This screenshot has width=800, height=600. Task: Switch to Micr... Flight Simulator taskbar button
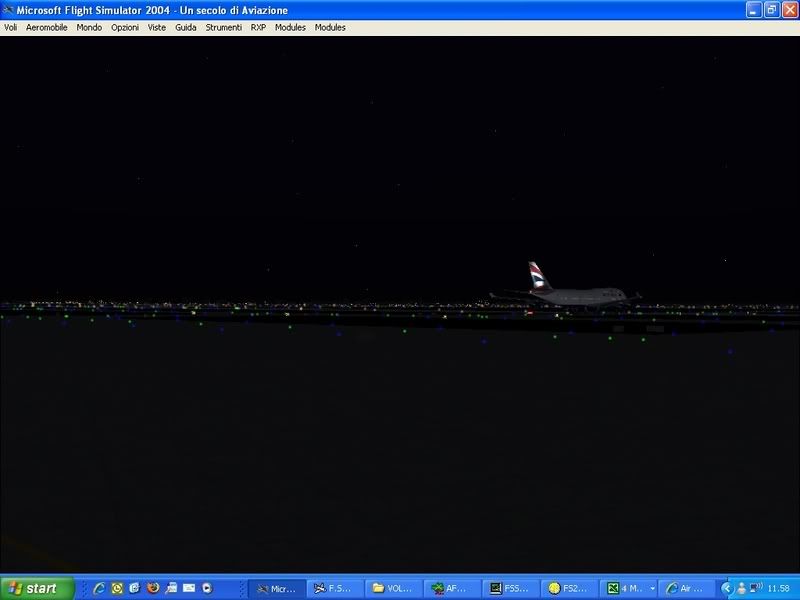277,589
